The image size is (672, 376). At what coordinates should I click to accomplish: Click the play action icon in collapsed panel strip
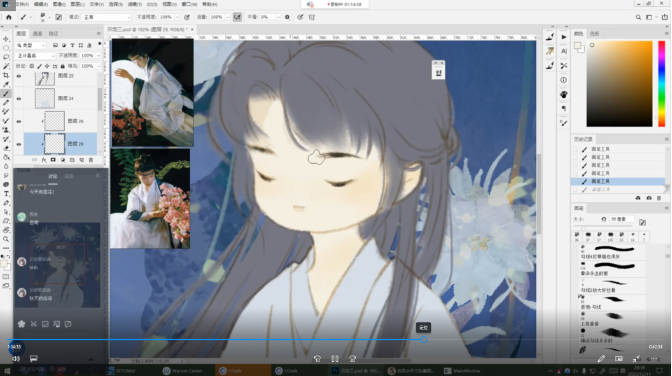coord(564,37)
